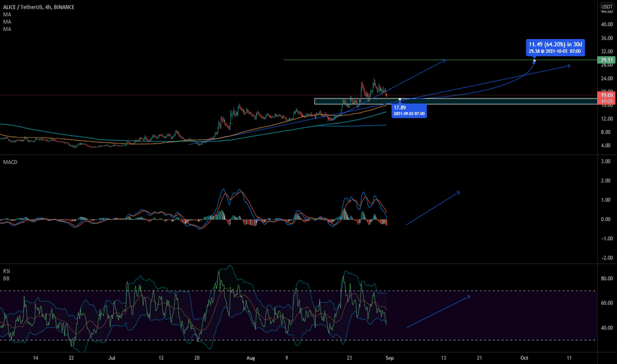The width and height of the screenshot is (617, 364).
Task: Click the Aug label on time axis
Action: (x=251, y=358)
